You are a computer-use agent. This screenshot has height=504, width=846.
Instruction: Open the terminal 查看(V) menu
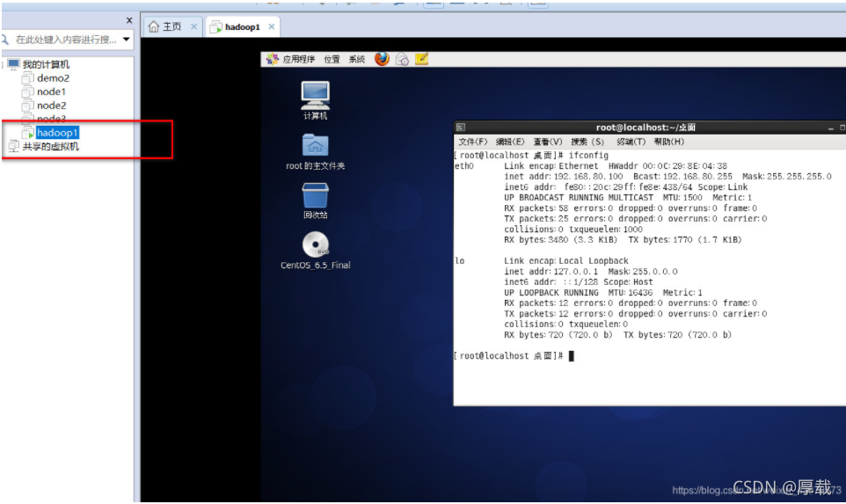coord(548,142)
